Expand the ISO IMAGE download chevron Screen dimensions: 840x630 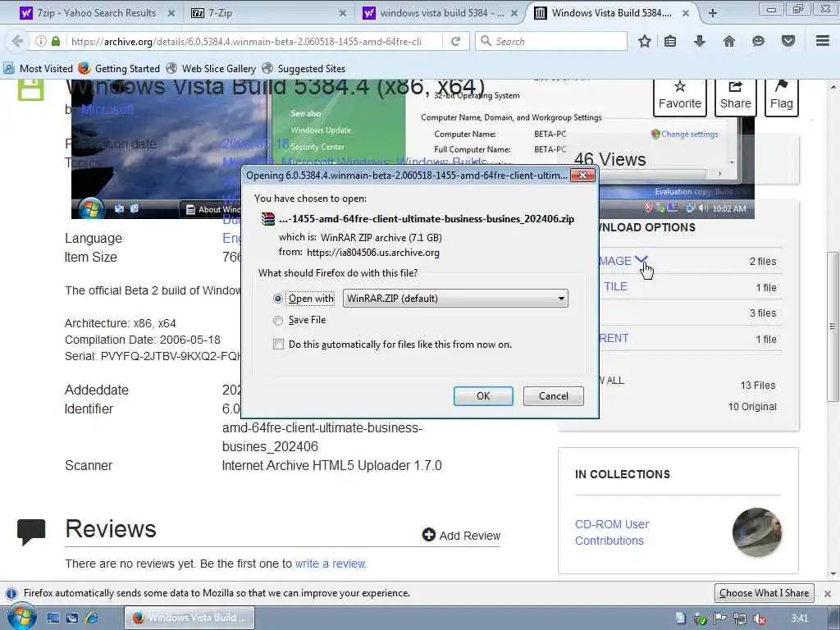click(641, 260)
